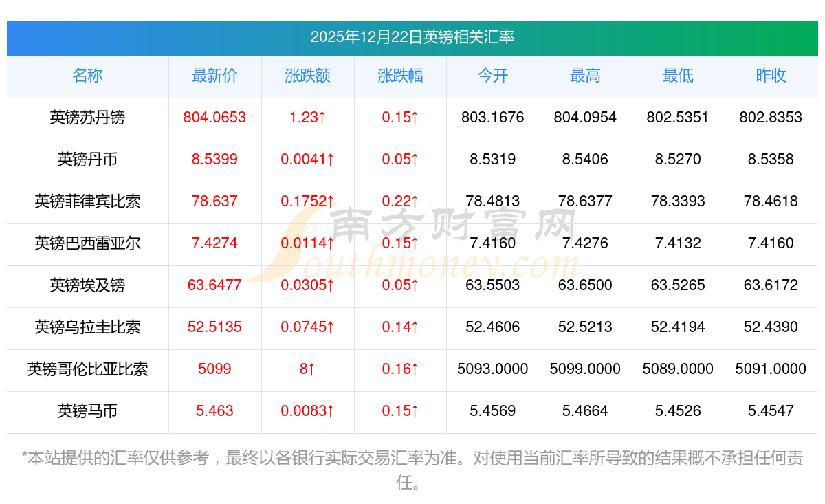
Task: Click the latest price 804.0653
Action: pyautogui.click(x=214, y=118)
